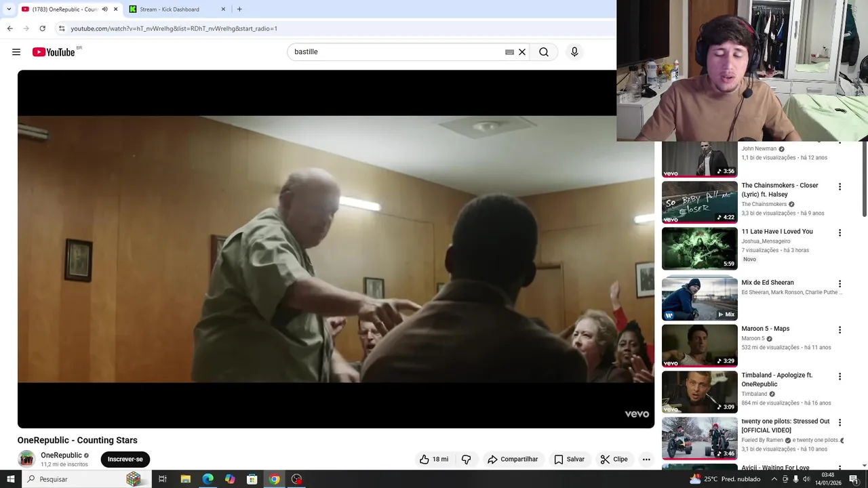Screen dimensions: 868x488
Task: Open Microsoft Store from the taskbar
Action: tap(252, 479)
